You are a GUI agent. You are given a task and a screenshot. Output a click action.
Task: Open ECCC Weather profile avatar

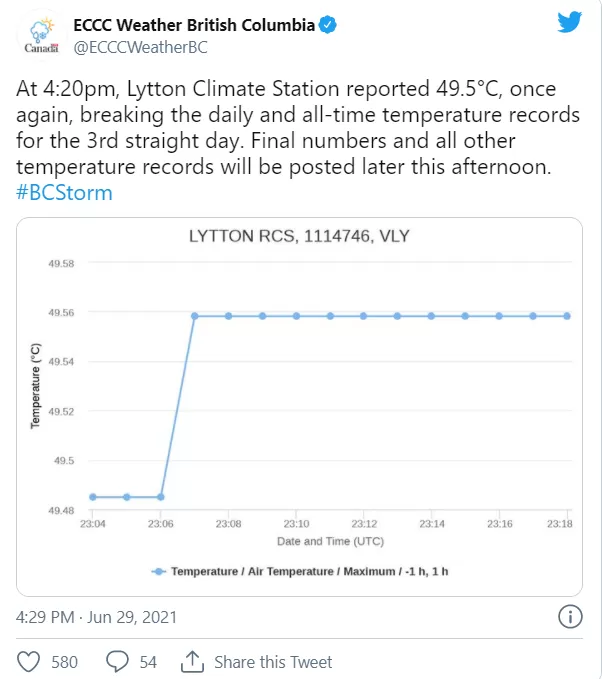click(41, 36)
